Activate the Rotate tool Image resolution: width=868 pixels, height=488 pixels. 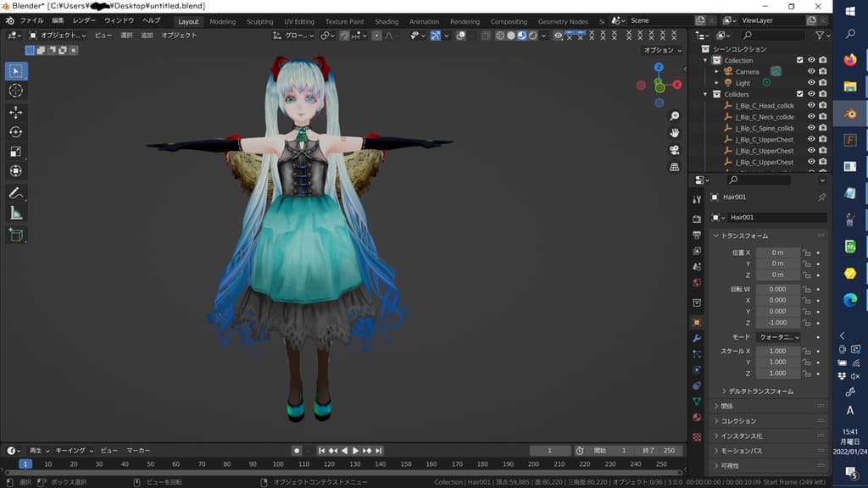(x=16, y=131)
